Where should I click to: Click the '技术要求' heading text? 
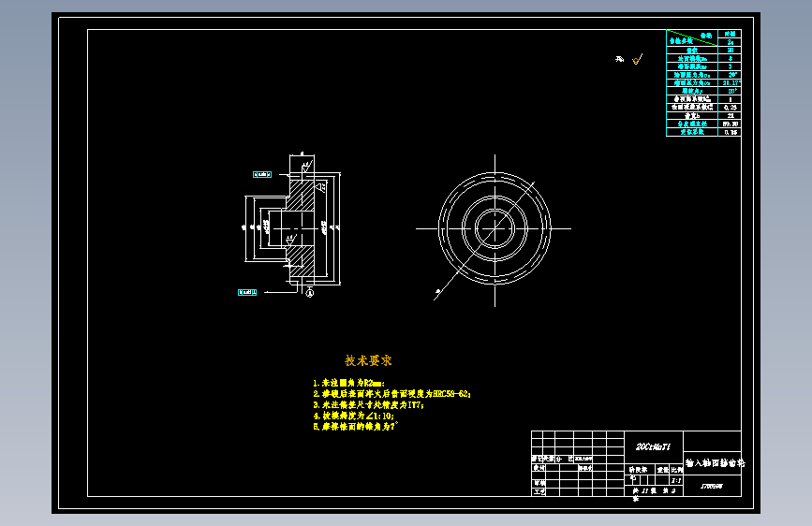click(368, 360)
